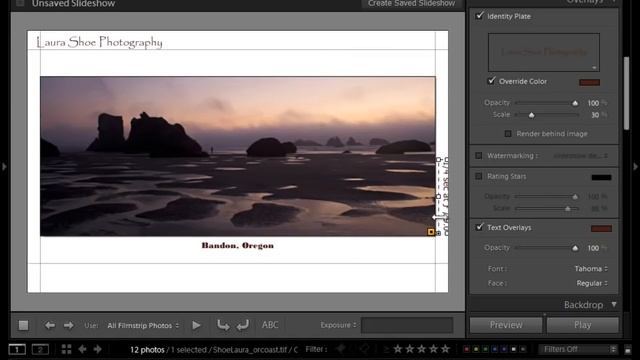Viewport: 640px width, 360px height.
Task: Click the Unsaved Slideshow title
Action: tap(73, 4)
